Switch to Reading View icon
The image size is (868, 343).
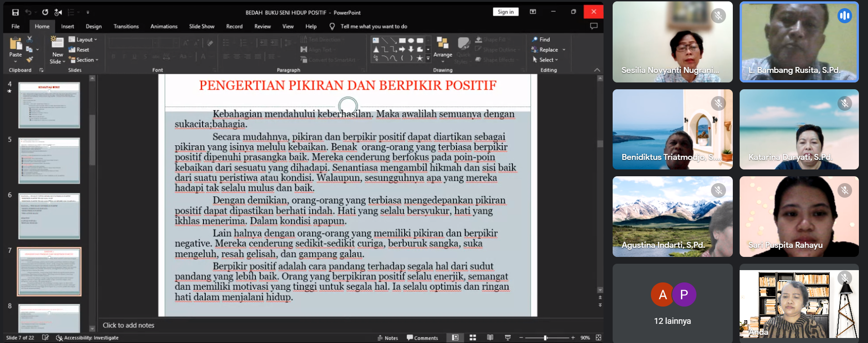click(490, 338)
